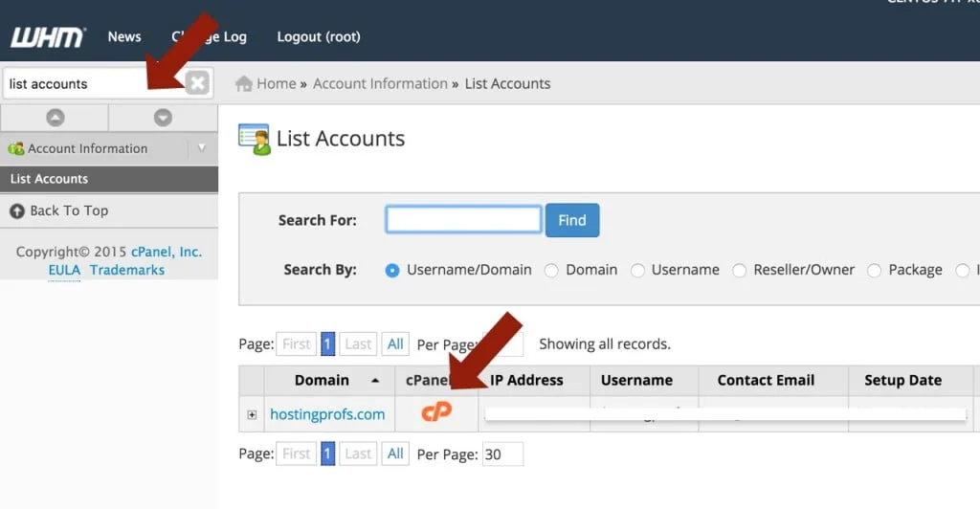Viewport: 980px width, 509px height.
Task: Click the Back To Top arrow icon
Action: (x=17, y=211)
